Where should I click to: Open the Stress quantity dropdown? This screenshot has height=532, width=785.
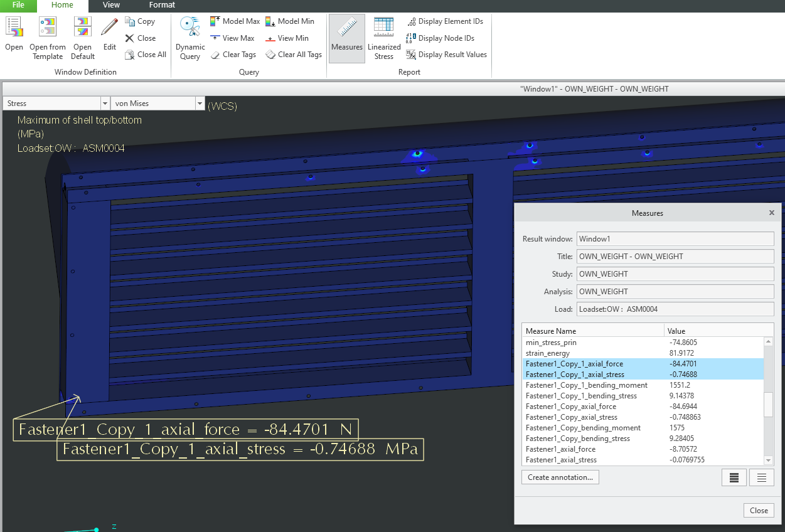(104, 102)
